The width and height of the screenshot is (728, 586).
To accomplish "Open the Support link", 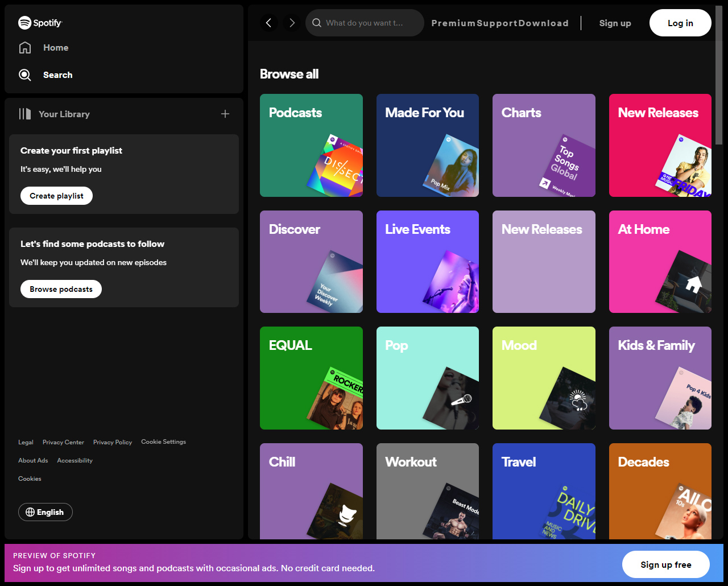I will [497, 23].
